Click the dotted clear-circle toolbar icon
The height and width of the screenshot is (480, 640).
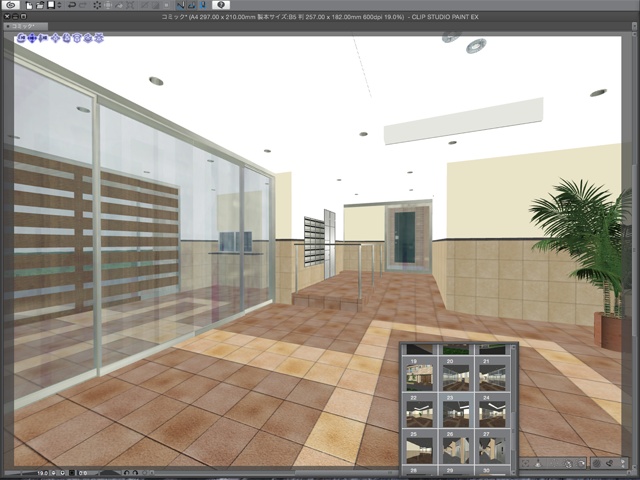(97, 5)
